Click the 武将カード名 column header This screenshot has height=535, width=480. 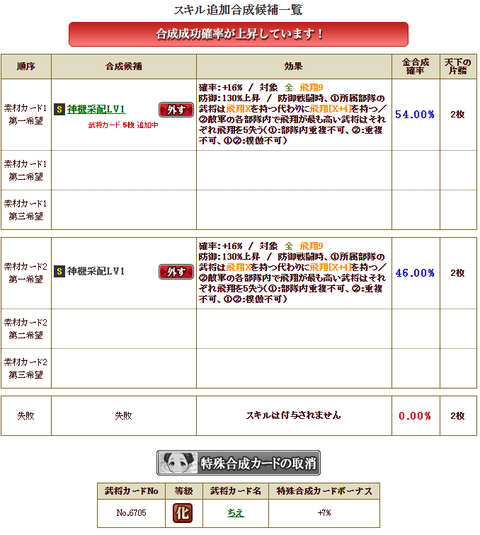click(235, 491)
